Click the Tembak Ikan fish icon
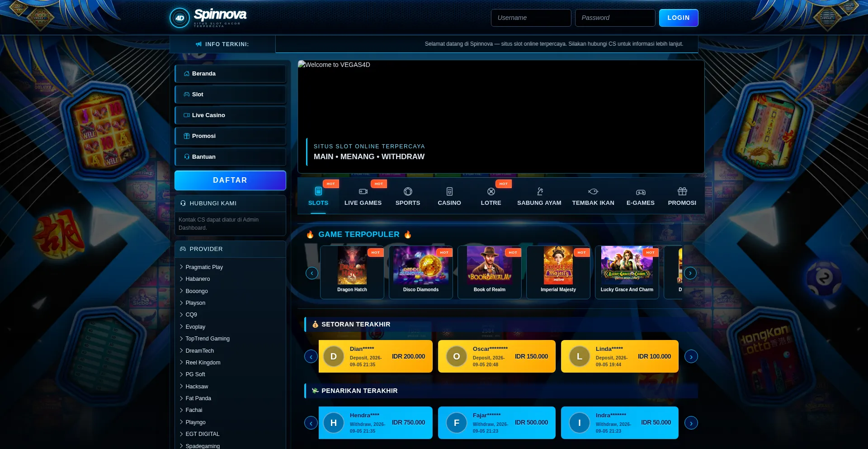The width and height of the screenshot is (868, 449). (593, 191)
